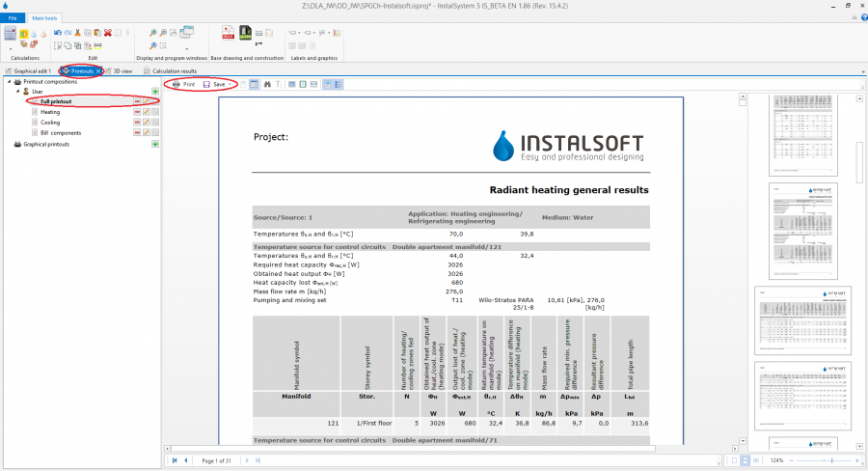Click the edit pencil icon for Cooling
The image size is (868, 471).
(146, 123)
